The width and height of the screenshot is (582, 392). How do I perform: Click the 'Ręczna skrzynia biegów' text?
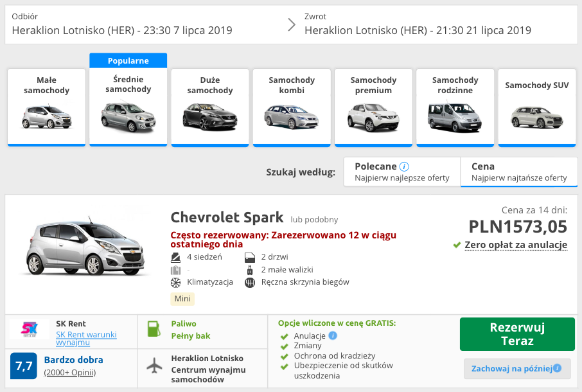pyautogui.click(x=305, y=282)
